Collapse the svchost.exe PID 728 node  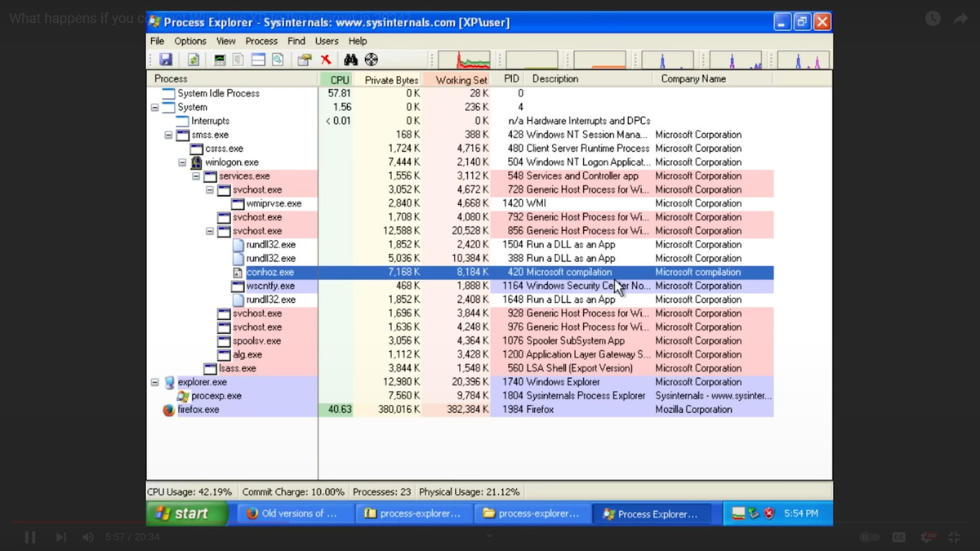tap(210, 190)
